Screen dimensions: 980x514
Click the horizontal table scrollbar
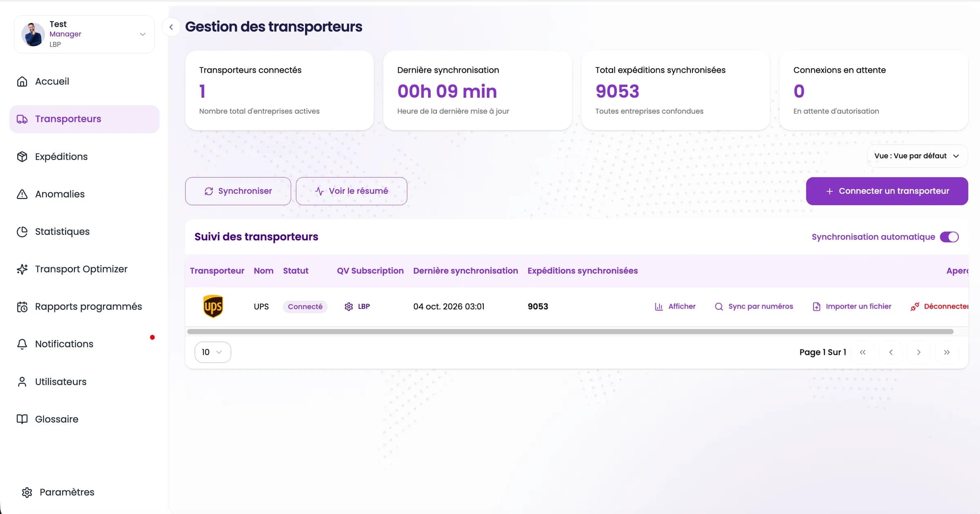[x=570, y=332]
